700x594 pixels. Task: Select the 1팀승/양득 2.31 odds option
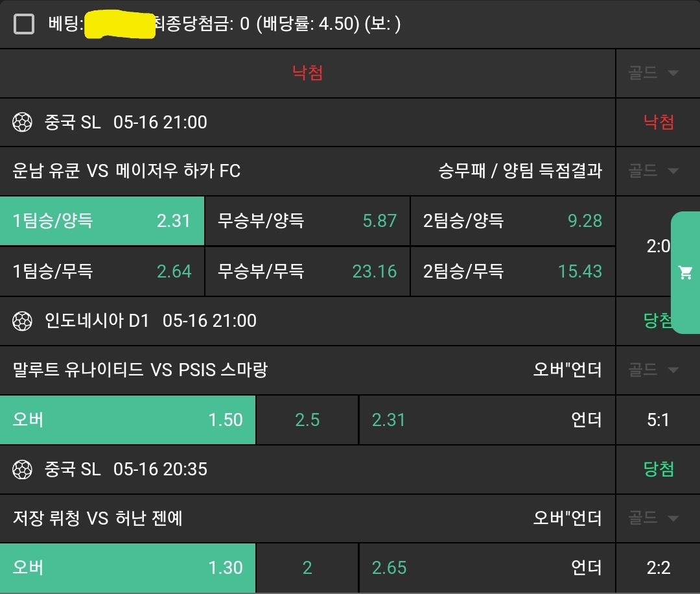pyautogui.click(x=102, y=221)
